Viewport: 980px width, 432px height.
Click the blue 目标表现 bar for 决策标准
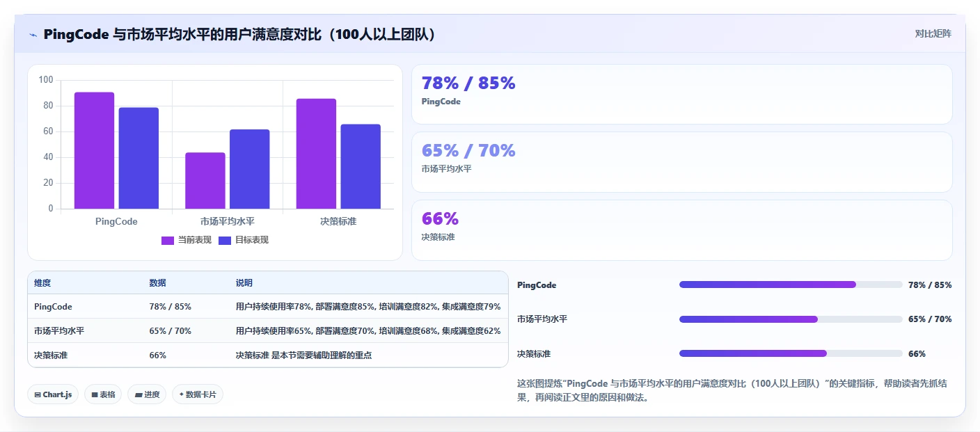tap(361, 166)
